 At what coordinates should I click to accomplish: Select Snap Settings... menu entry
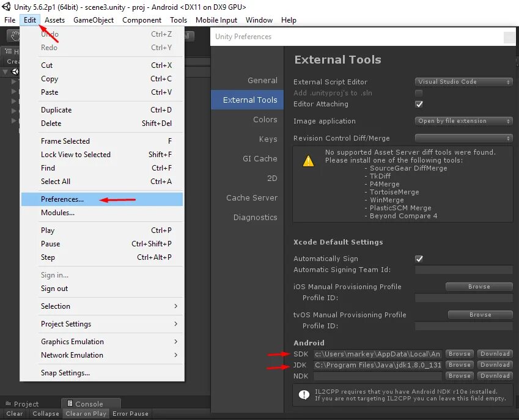tap(102, 373)
